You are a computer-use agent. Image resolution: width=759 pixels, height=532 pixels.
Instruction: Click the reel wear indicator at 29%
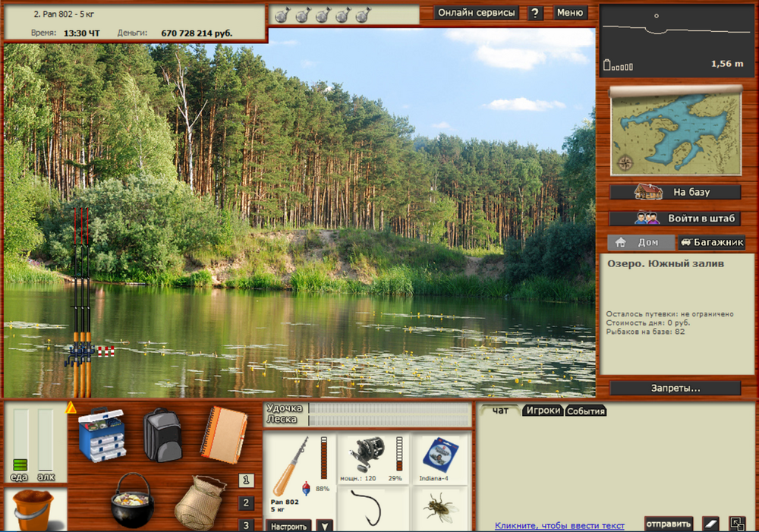pyautogui.click(x=399, y=454)
